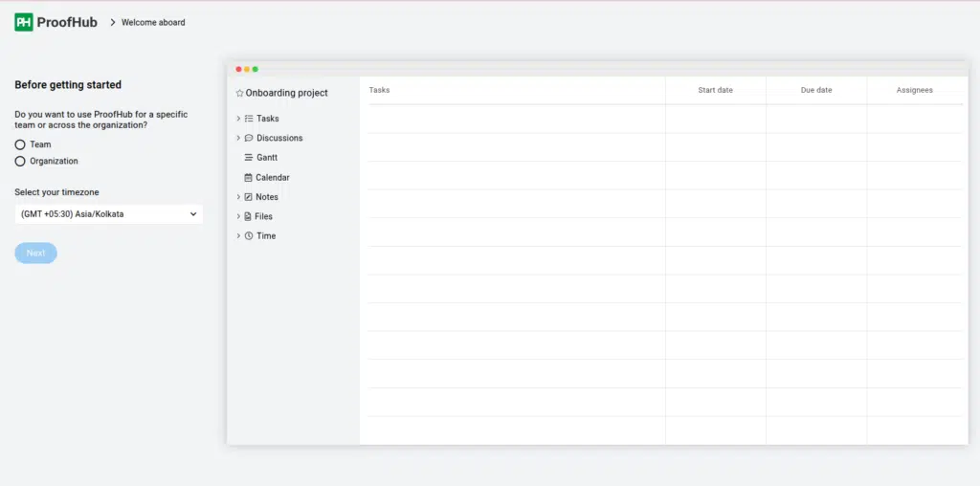
Task: Click the Assignees column header
Action: [x=914, y=90]
